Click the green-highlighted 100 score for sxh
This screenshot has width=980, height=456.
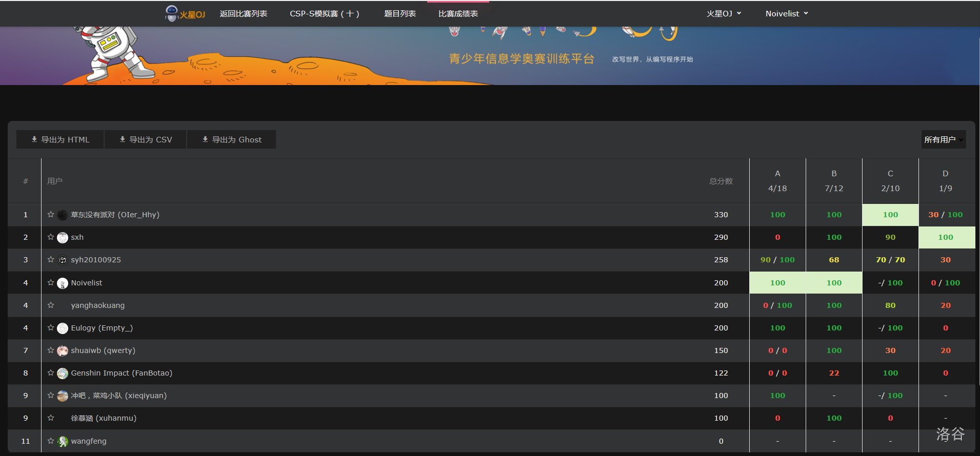(x=946, y=237)
